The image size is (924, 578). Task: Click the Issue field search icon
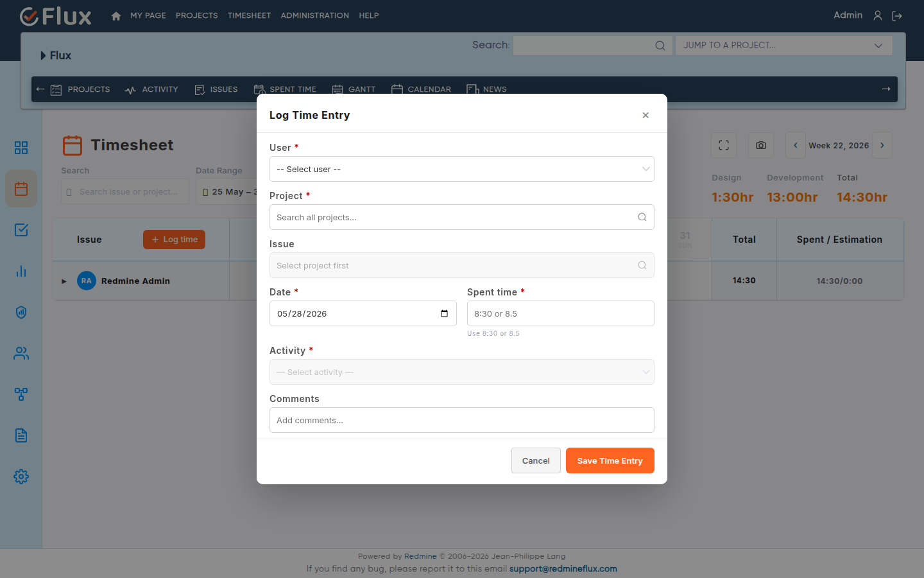642,265
